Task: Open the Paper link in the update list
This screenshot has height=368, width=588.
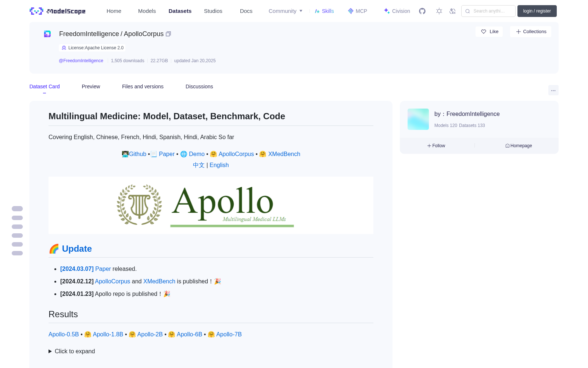Action: click(103, 269)
